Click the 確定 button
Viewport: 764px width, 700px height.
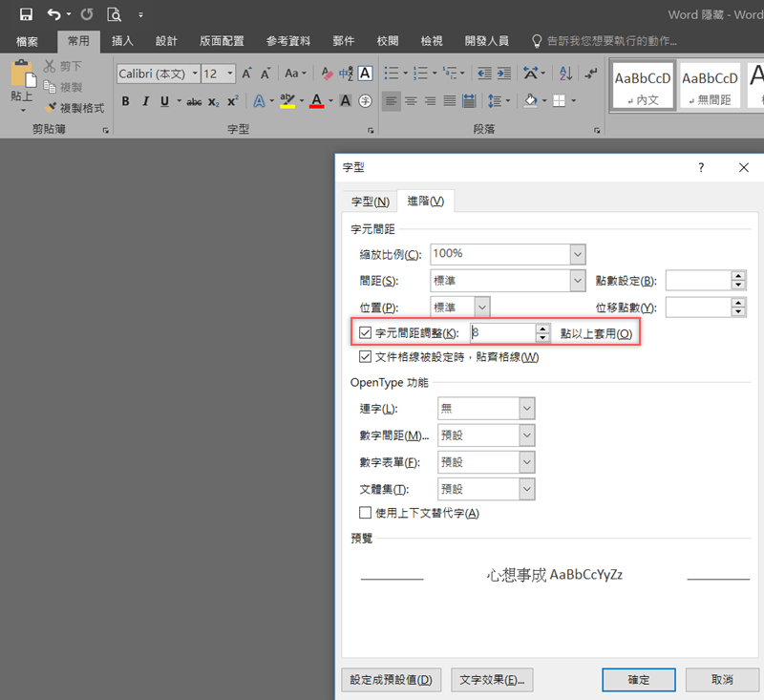point(638,680)
